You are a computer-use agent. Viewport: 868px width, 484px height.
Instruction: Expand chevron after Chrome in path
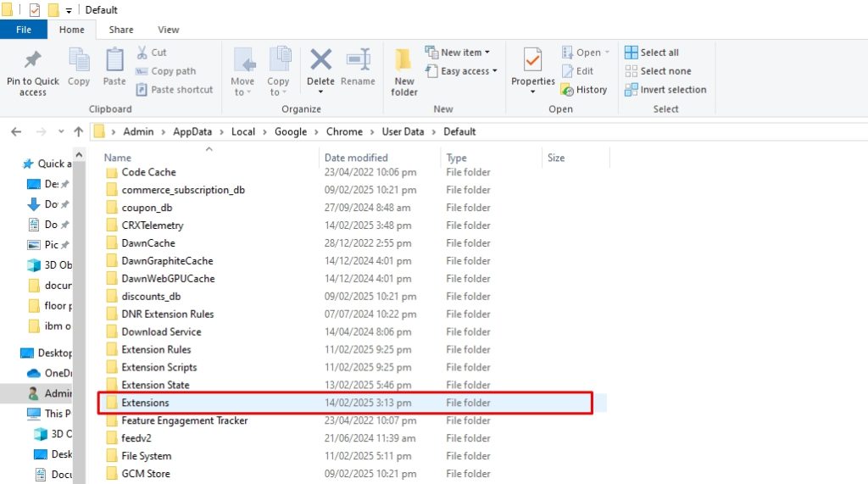tap(372, 131)
